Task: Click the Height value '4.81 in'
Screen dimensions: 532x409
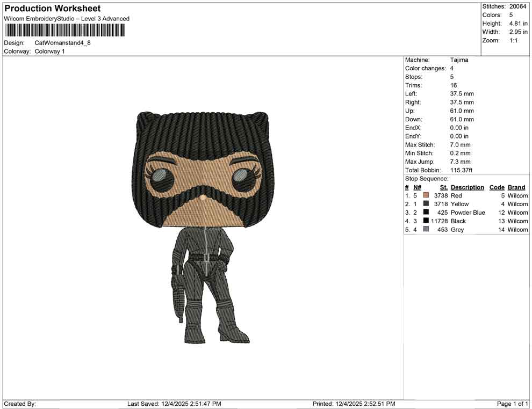Action: coord(518,24)
